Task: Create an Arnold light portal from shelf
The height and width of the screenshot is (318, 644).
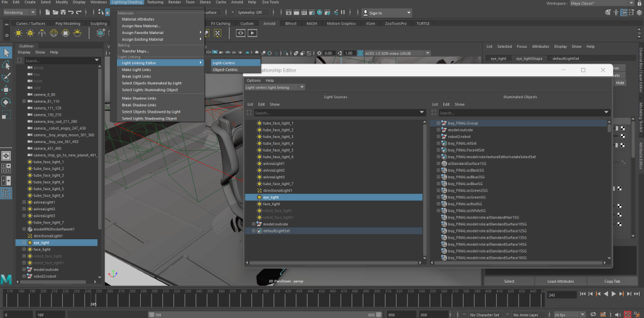Action: [65, 33]
